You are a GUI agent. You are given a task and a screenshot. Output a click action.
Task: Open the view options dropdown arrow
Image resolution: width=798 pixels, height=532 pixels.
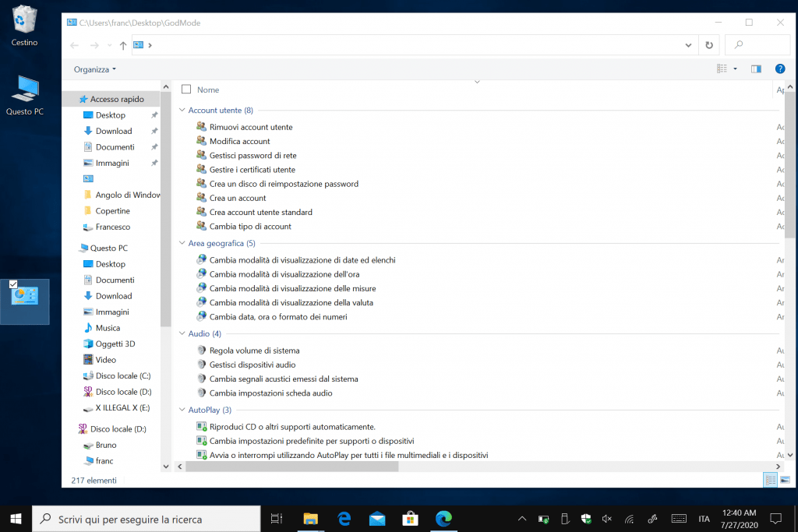coord(735,69)
